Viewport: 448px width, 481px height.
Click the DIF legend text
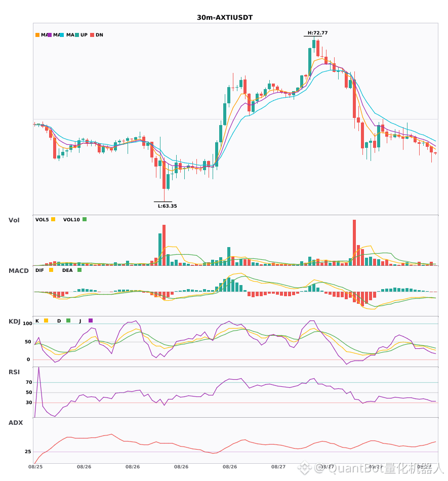[x=39, y=270]
